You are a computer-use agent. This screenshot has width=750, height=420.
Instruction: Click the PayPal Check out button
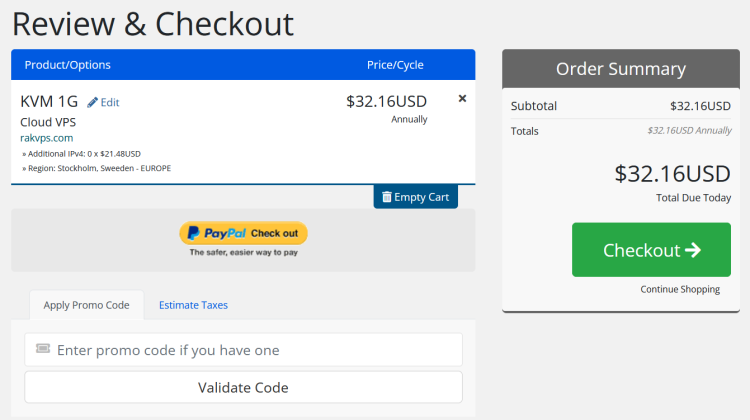tap(243, 233)
